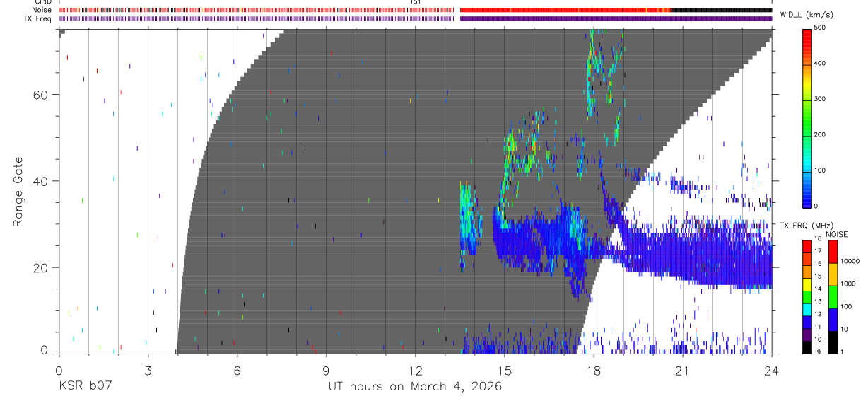Click Range Gate tick label '20'
This screenshot has width=868, height=401.
[x=39, y=268]
